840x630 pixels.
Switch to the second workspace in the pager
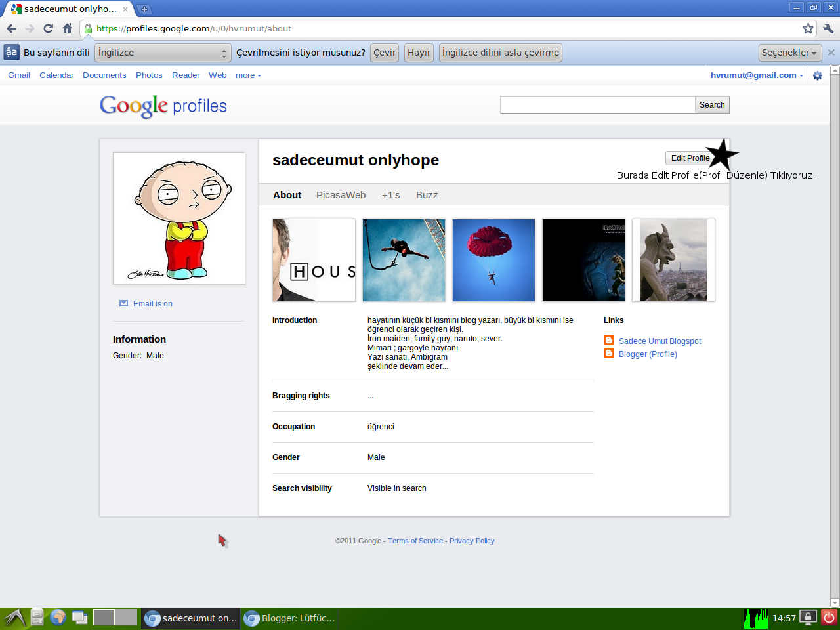(x=126, y=617)
